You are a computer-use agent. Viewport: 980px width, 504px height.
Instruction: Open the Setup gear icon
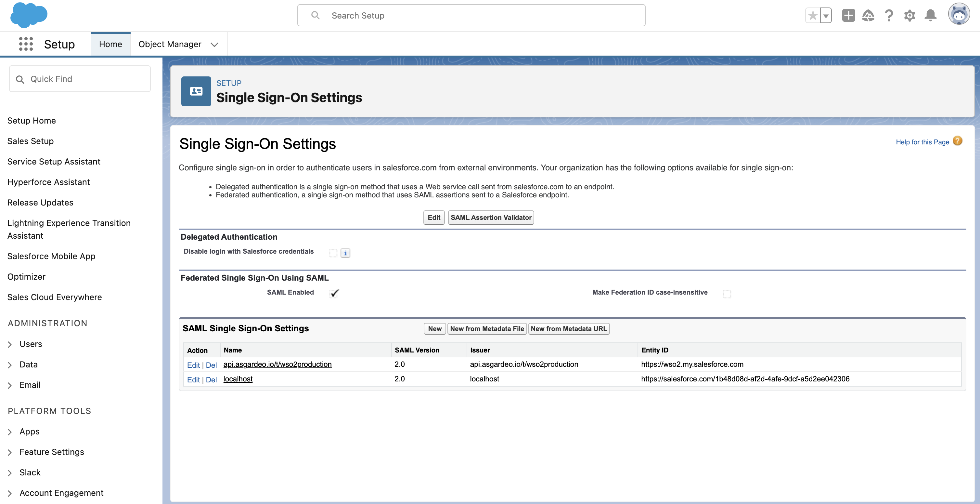click(x=909, y=16)
